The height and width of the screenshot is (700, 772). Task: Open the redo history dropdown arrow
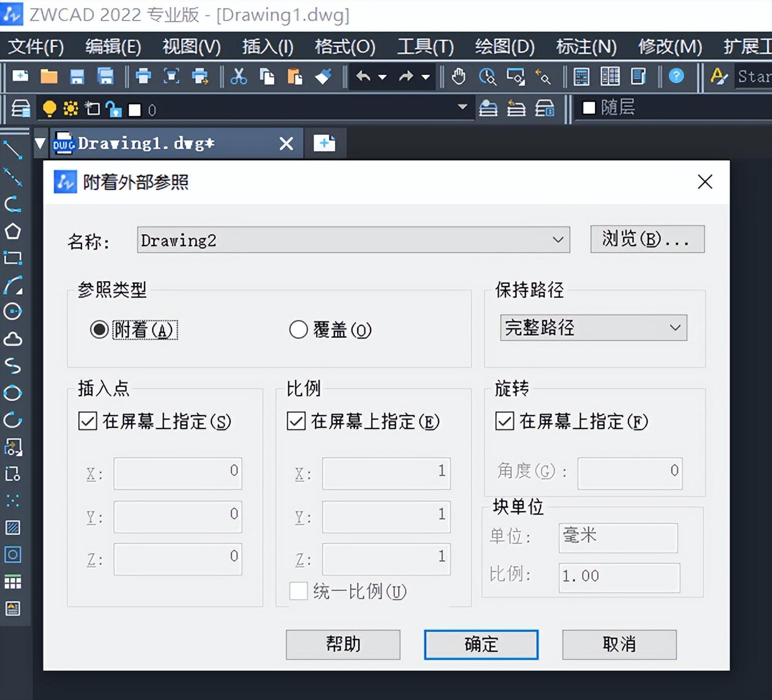click(x=425, y=77)
